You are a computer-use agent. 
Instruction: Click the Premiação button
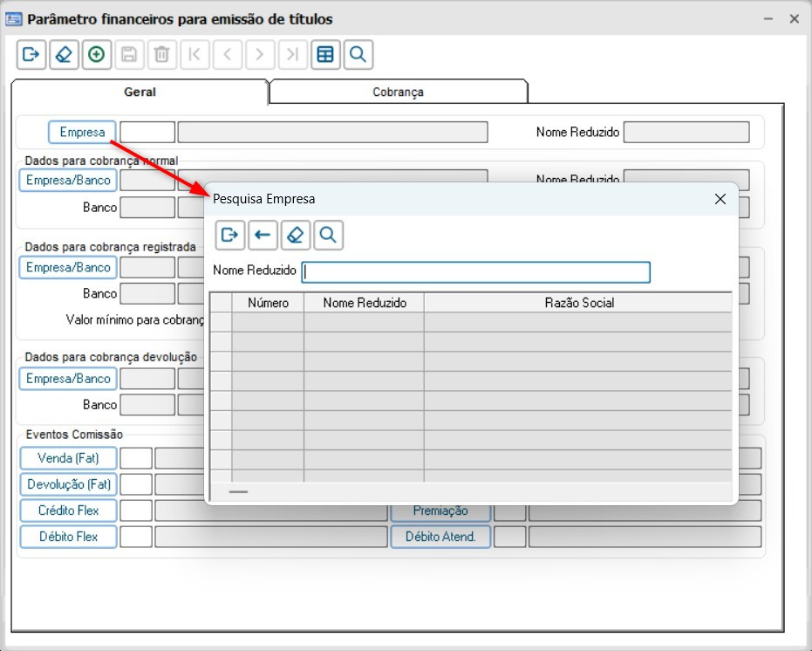tap(440, 512)
